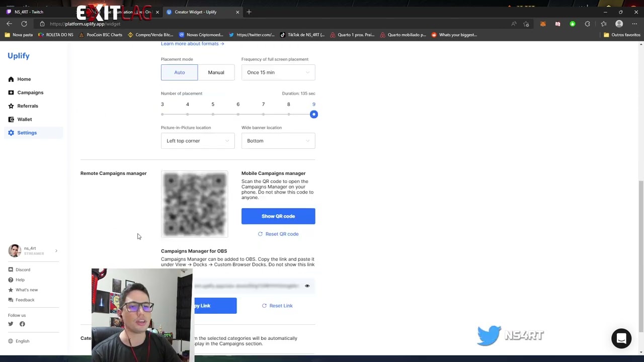Viewport: 644px width, 362px height.
Task: Open the MetaMask fox extension
Action: [x=543, y=24]
